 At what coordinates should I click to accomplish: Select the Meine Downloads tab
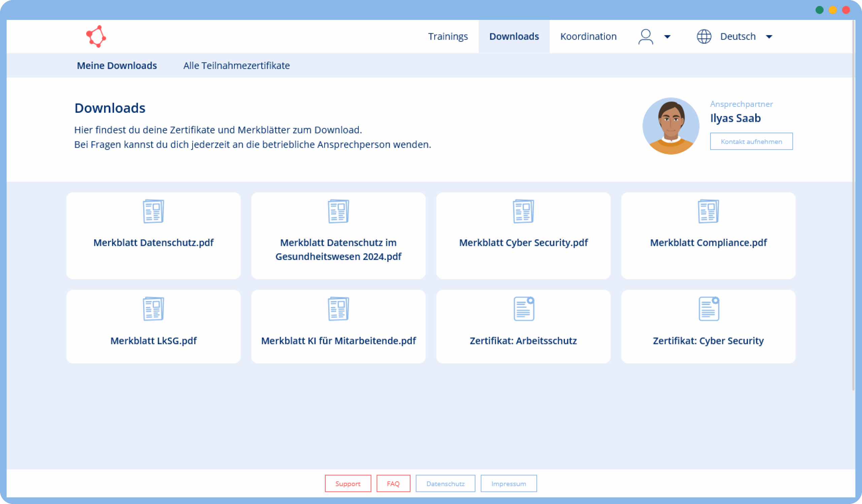point(117,66)
